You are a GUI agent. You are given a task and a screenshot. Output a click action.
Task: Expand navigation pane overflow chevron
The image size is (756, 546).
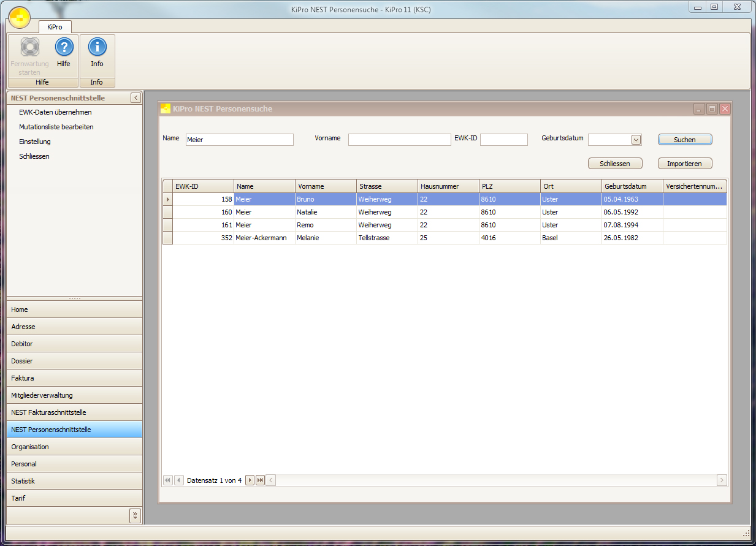136,515
